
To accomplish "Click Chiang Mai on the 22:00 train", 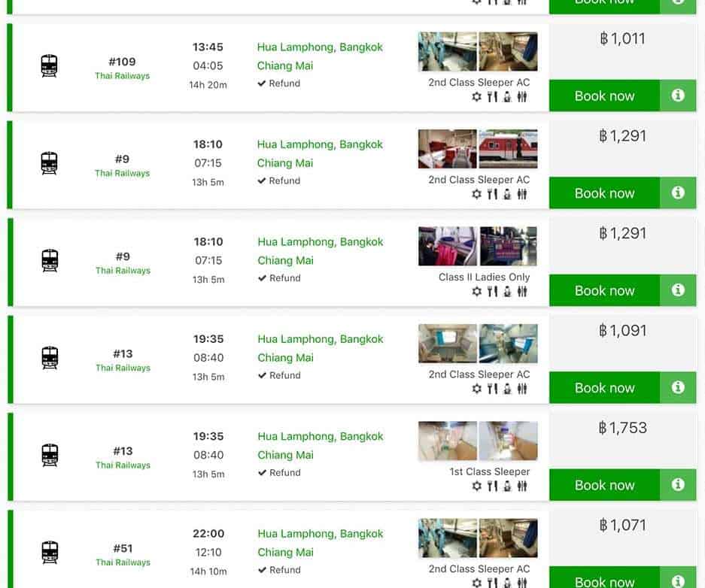I will (x=285, y=552).
